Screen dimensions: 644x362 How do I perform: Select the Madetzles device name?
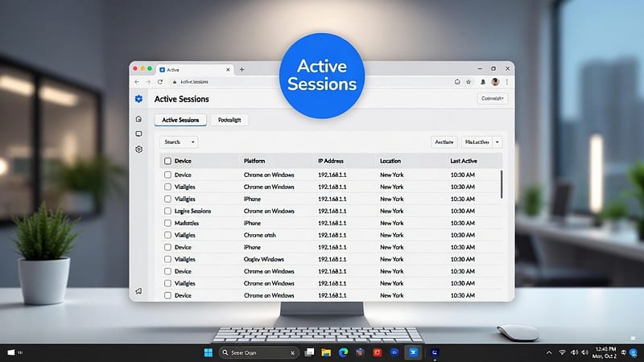click(187, 224)
